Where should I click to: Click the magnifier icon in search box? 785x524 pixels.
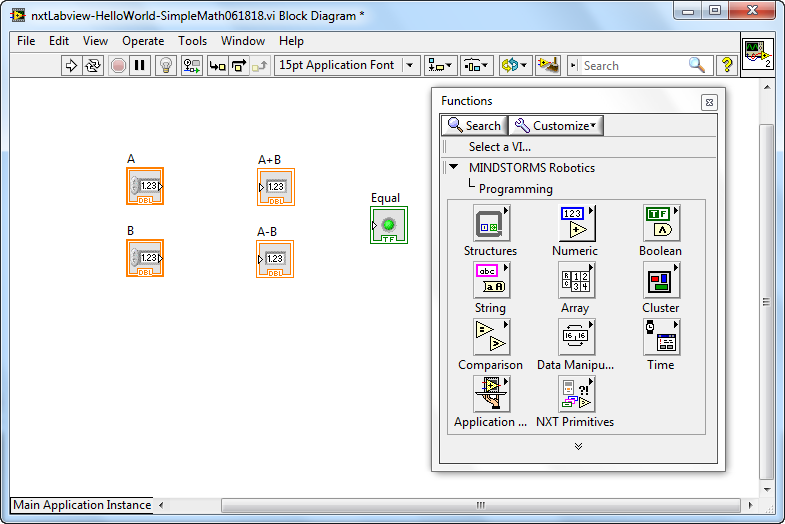point(697,65)
